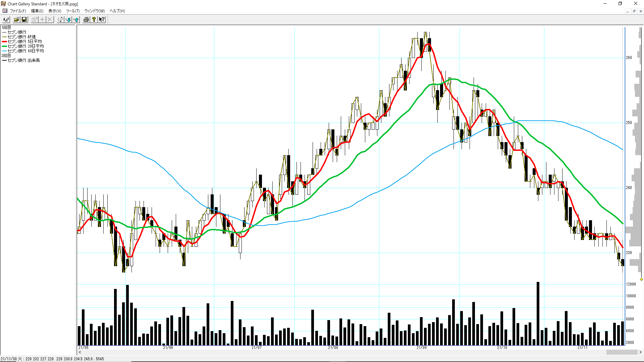Open a file with the folder icon
This screenshot has width=644, height=362.
click(16, 19)
